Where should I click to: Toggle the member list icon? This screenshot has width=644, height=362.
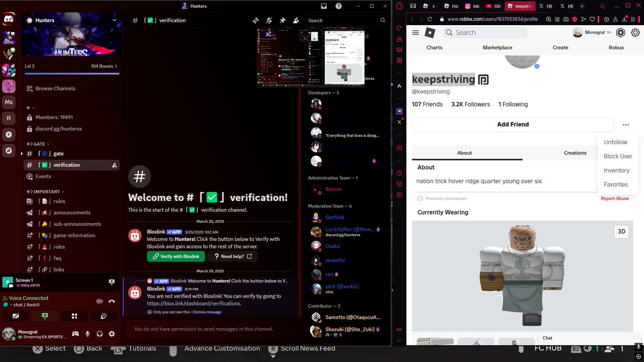296,20
